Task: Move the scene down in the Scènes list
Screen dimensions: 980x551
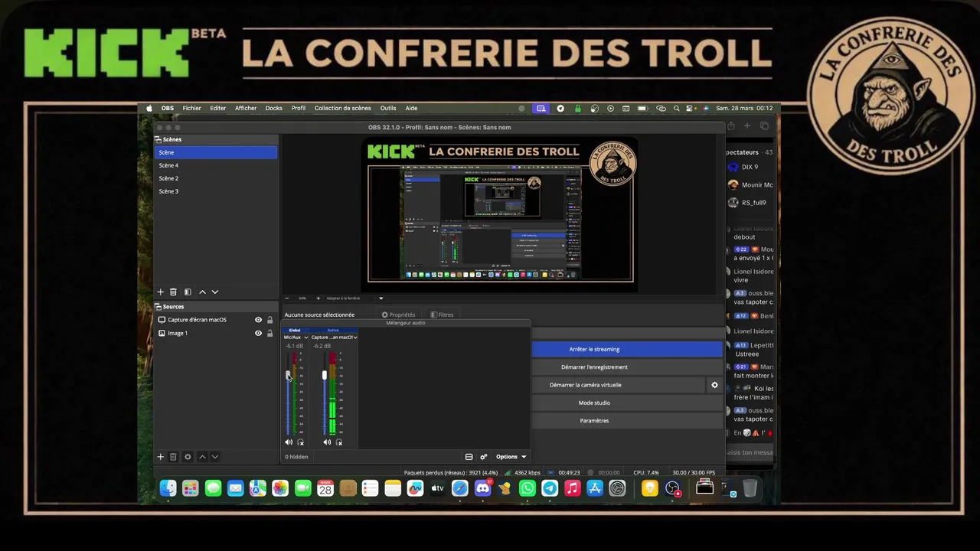Action: pyautogui.click(x=215, y=292)
